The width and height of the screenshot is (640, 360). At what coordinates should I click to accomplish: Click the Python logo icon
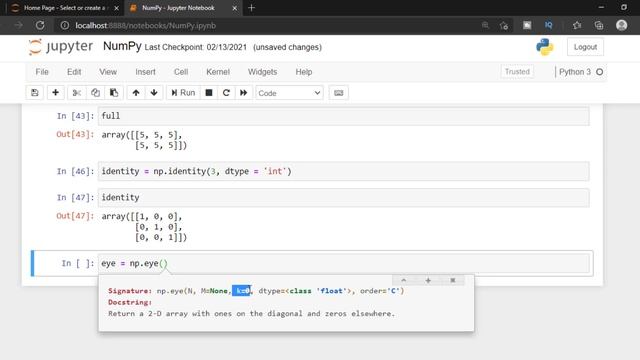coord(544,47)
